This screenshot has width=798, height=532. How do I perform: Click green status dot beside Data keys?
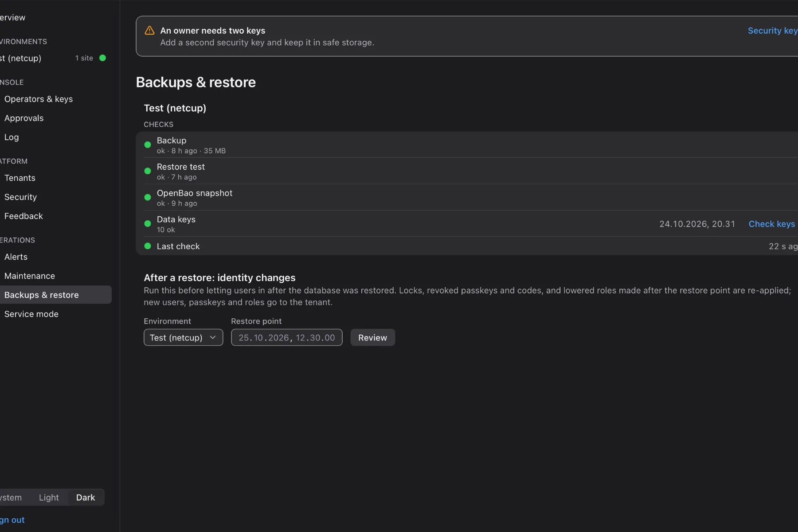click(148, 223)
